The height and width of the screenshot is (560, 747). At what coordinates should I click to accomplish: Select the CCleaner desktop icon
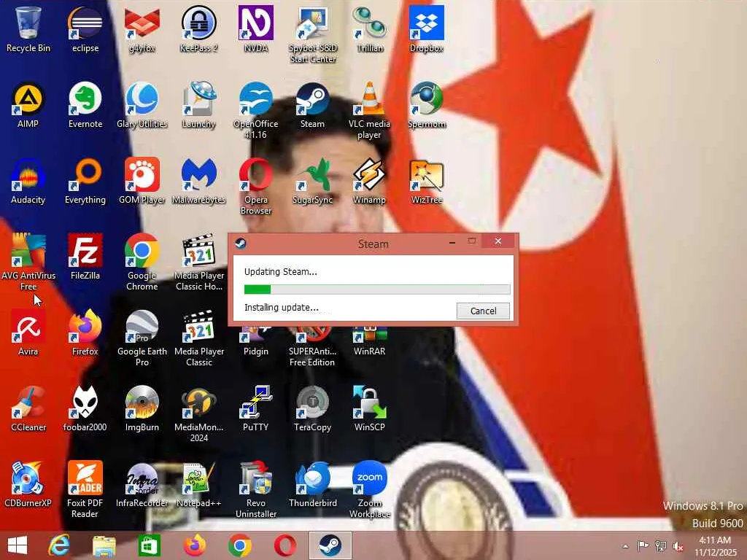[28, 408]
